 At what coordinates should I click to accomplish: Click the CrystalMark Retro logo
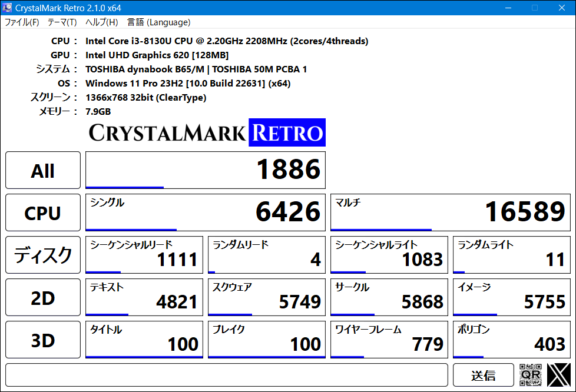(x=207, y=132)
